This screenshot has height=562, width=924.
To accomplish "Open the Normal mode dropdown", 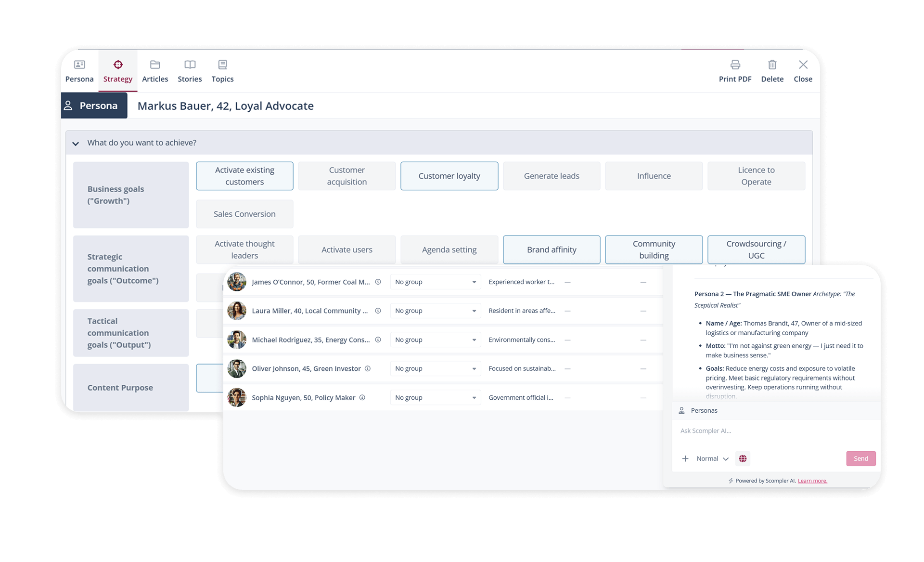I will pyautogui.click(x=712, y=458).
